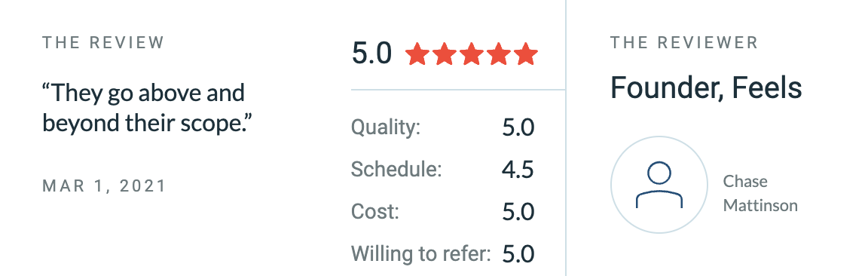Click the fifth red rating star

tap(526, 55)
